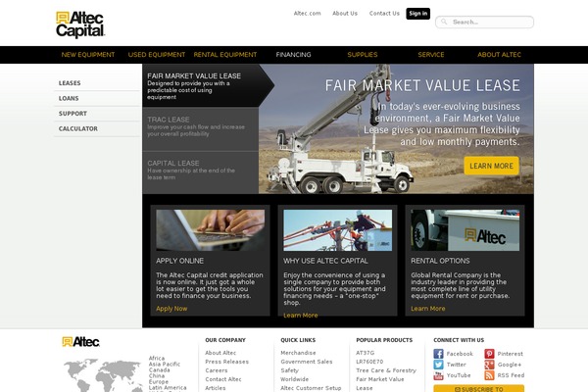Select Asia Pacific in the region list
The image size is (588, 392).
tap(165, 364)
